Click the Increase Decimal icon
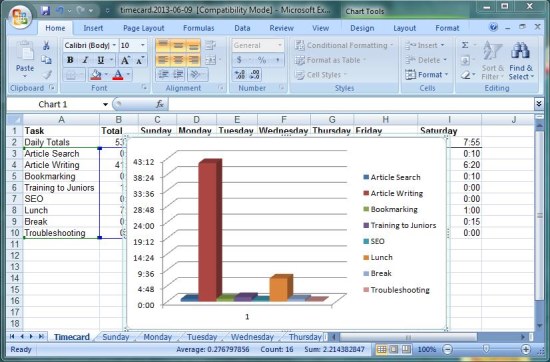Image resolution: width=550 pixels, height=362 pixels. click(240, 75)
